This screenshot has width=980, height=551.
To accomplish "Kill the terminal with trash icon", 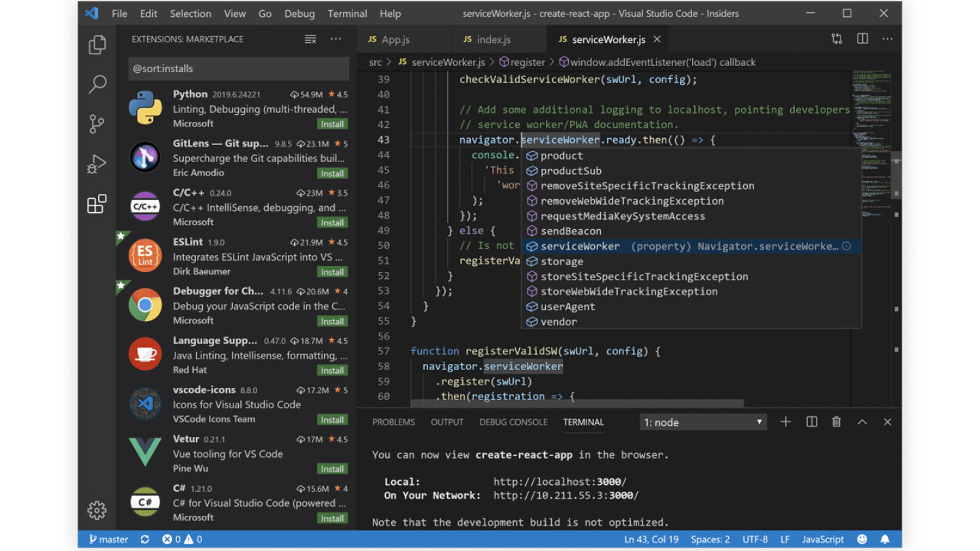I will pyautogui.click(x=836, y=422).
